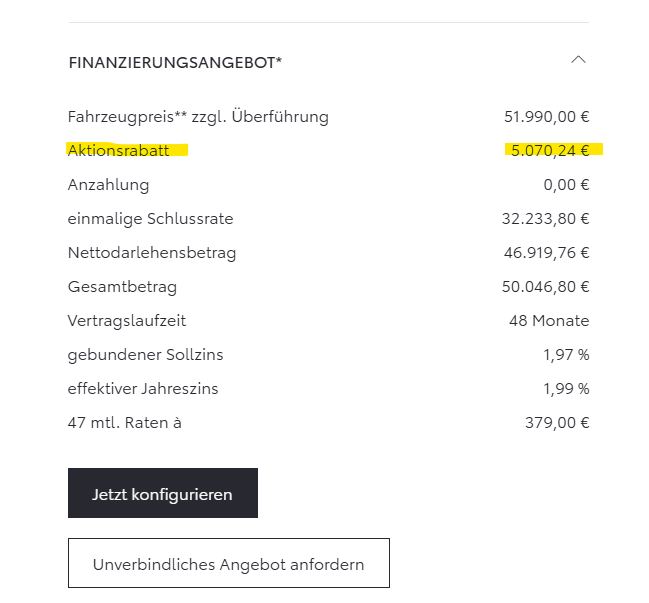Click the FINANZIERUNGSANGEBOT heading text

coord(175,63)
